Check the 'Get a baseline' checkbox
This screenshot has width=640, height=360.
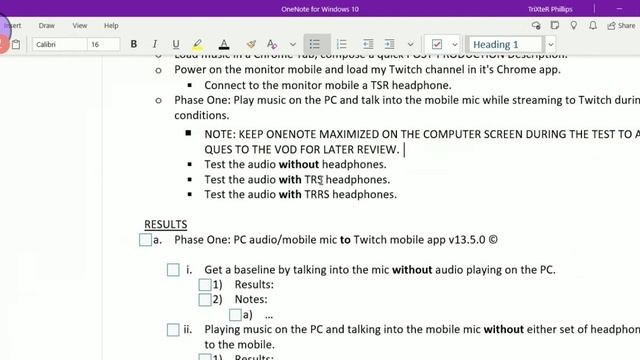[x=173, y=270]
